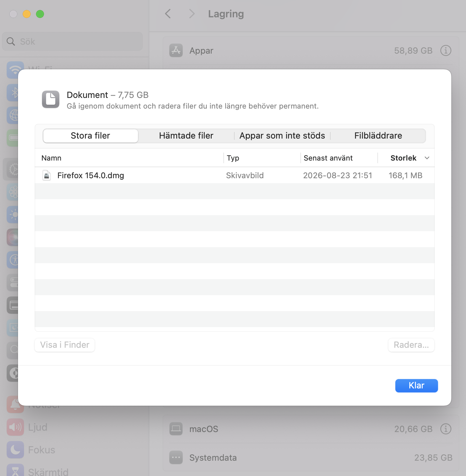Click the magnifying glass search icon

11,41
